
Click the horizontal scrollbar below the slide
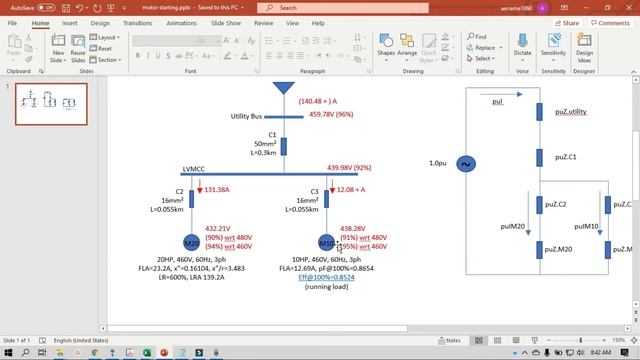click(257, 329)
